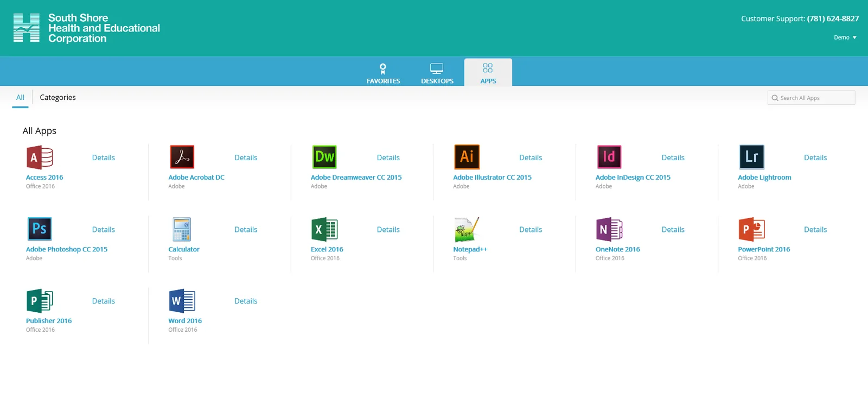Open the Adobe Acrobat DC icon
Screen dimensions: 868x410
click(182, 157)
